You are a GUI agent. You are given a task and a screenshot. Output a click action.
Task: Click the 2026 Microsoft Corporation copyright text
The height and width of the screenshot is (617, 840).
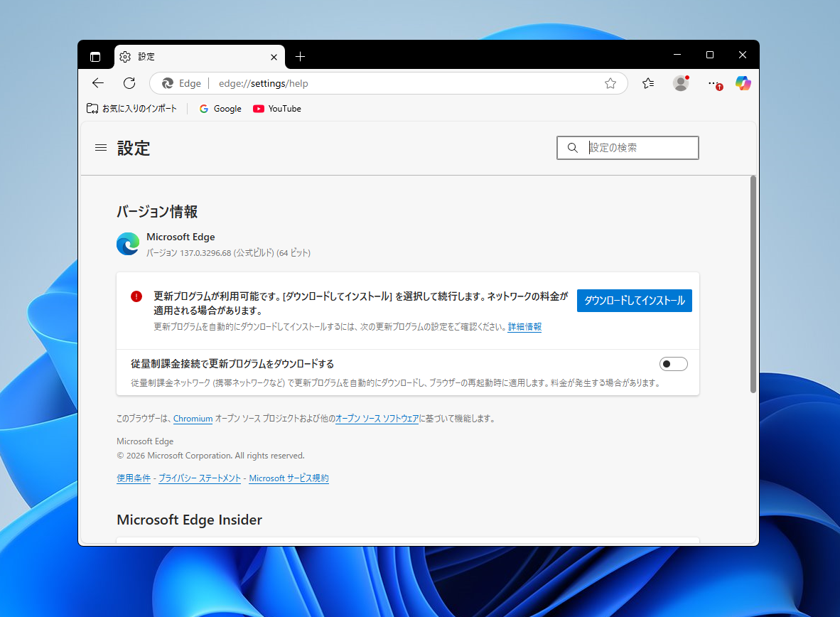[x=210, y=456]
